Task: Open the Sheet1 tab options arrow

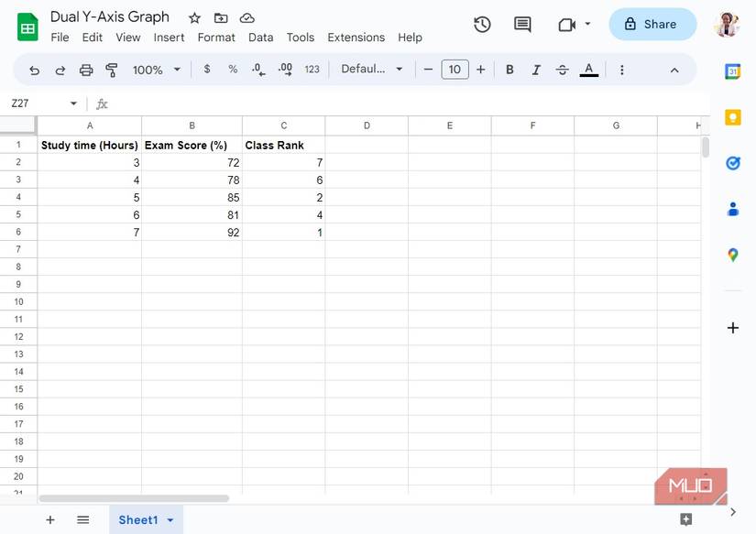Action: point(170,520)
